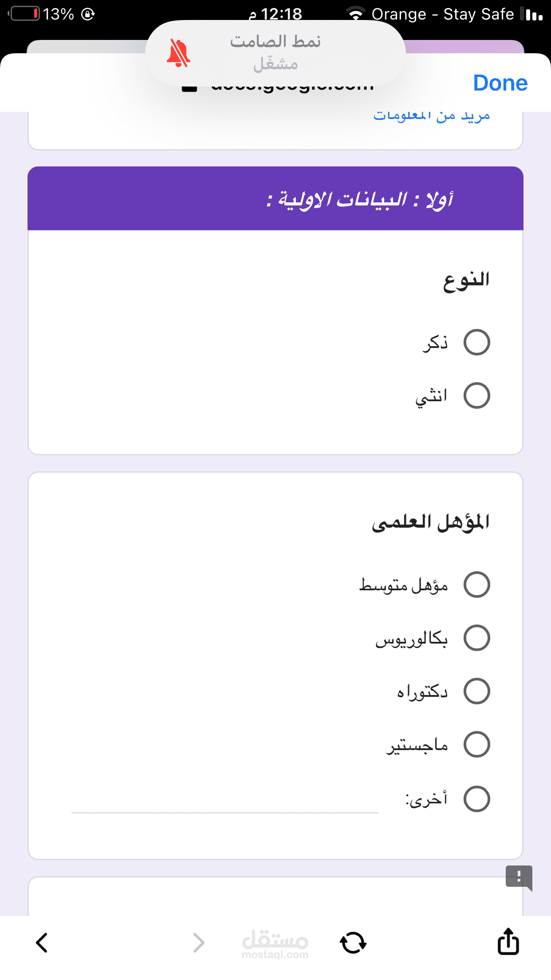Select the انثي gender option
This screenshot has width=551, height=980.
pos(477,395)
